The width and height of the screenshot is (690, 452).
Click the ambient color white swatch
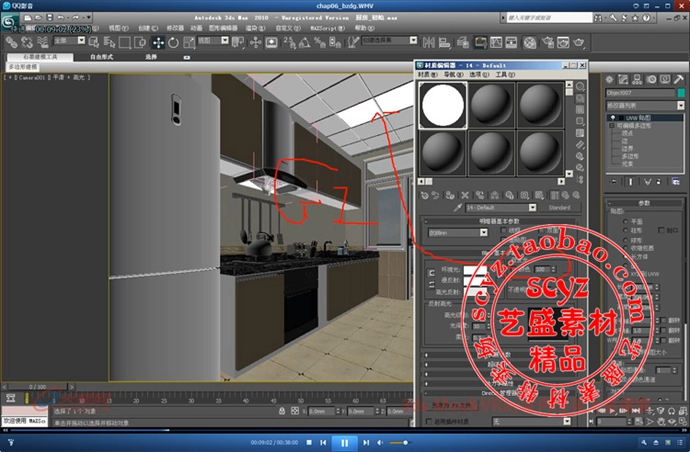click(475, 269)
